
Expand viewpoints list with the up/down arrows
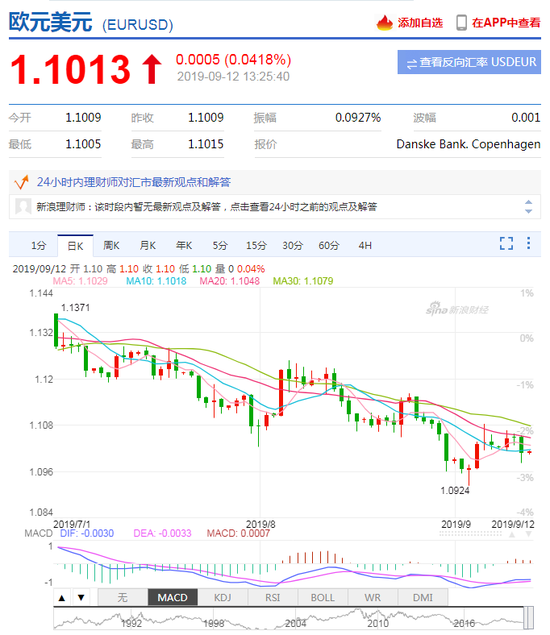(528, 207)
